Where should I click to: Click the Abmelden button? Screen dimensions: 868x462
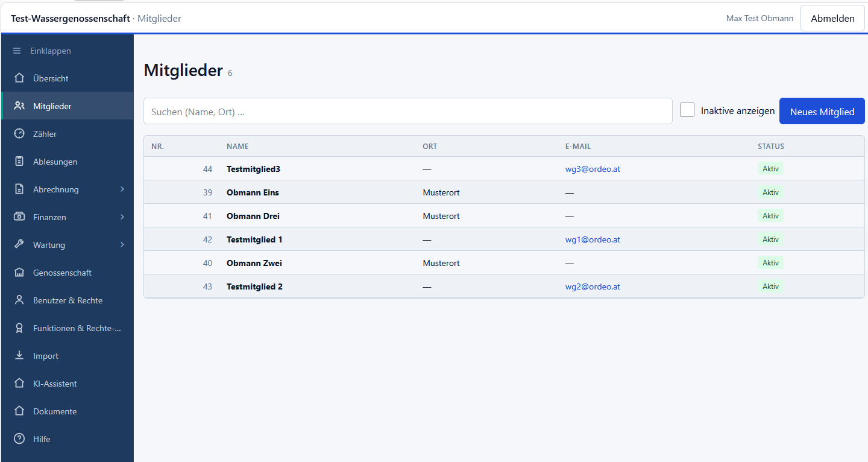(x=832, y=18)
